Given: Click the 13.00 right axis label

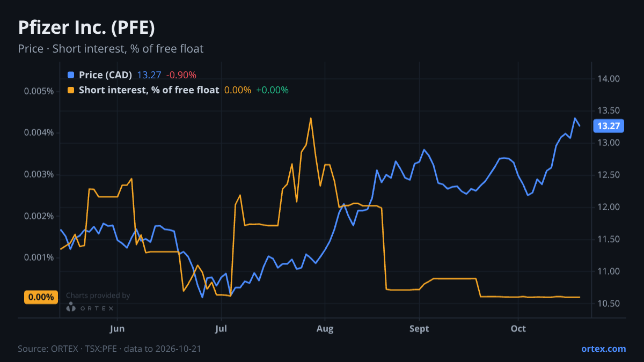Looking at the screenshot, I should coord(608,143).
